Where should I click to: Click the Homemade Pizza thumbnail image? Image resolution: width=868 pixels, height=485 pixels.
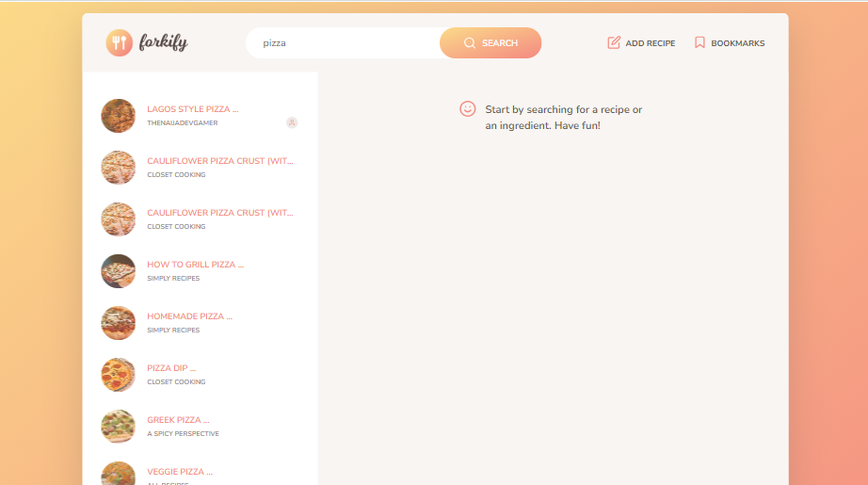click(118, 323)
